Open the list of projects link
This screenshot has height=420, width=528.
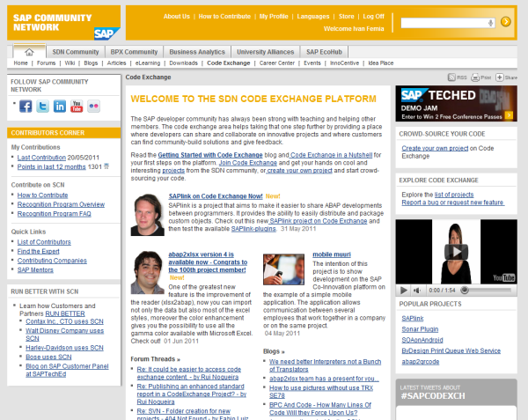(454, 195)
